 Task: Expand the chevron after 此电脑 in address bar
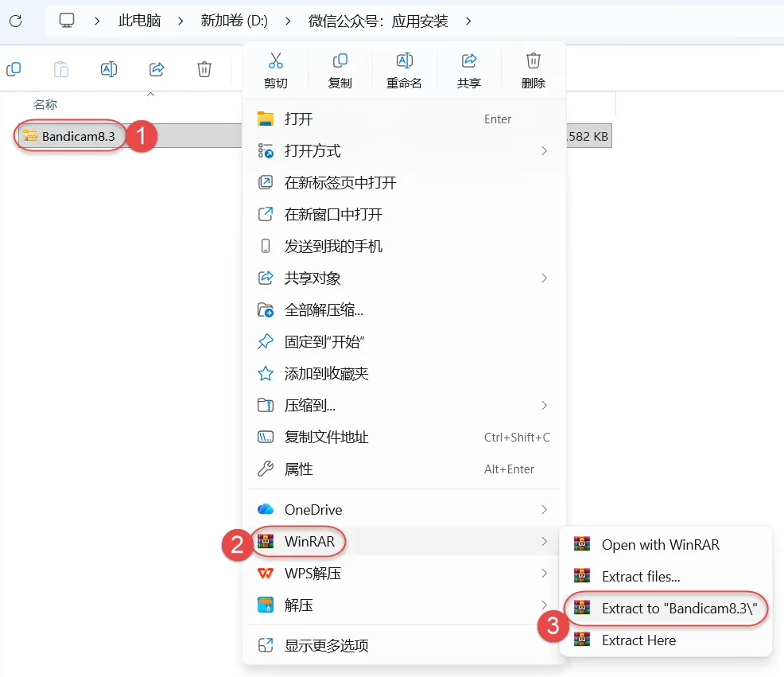(180, 21)
